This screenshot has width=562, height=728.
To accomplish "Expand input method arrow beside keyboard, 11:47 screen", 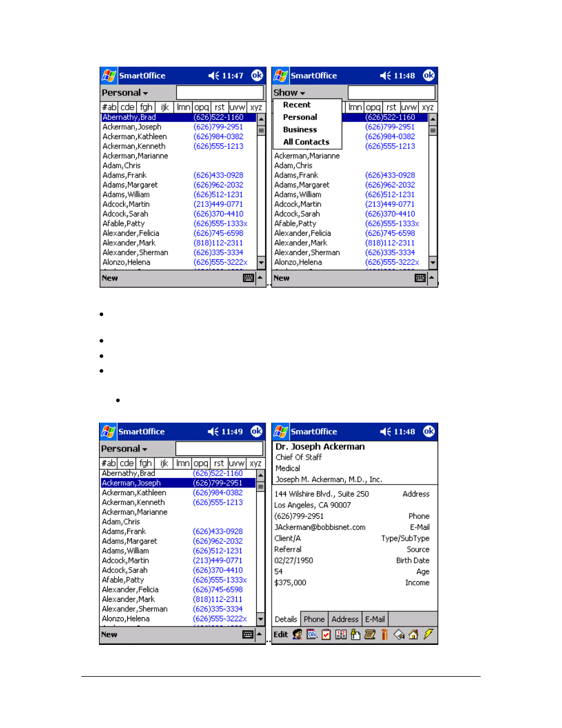I will (x=260, y=278).
